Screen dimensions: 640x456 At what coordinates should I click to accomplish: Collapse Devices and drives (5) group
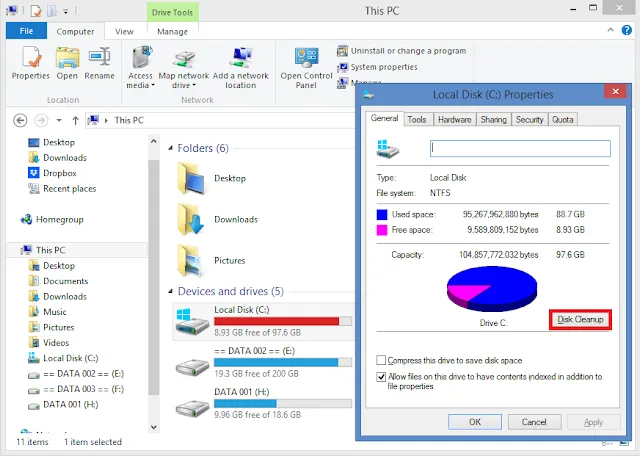click(x=171, y=291)
